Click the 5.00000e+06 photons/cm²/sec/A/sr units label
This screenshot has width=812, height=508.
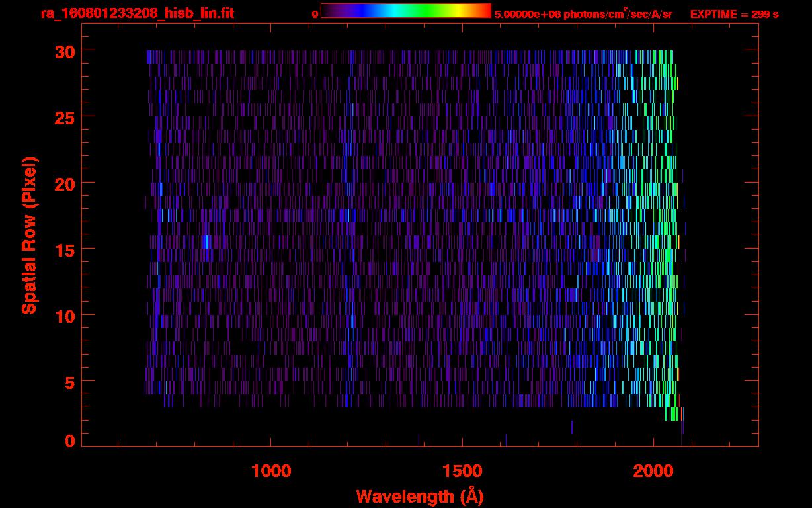point(583,13)
